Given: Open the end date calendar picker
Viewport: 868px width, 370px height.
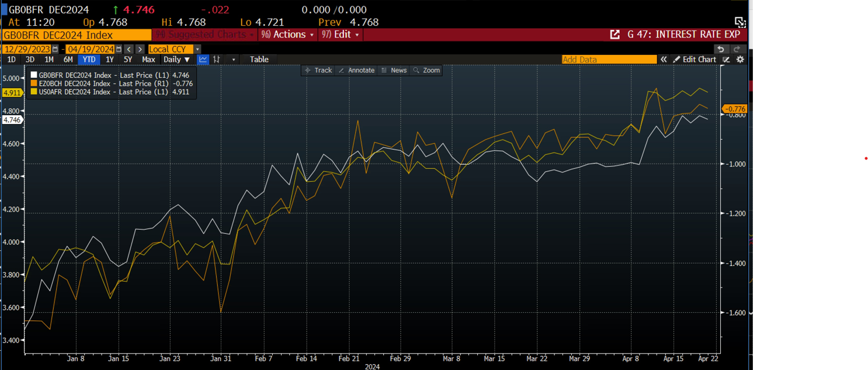Looking at the screenshot, I should pos(119,49).
